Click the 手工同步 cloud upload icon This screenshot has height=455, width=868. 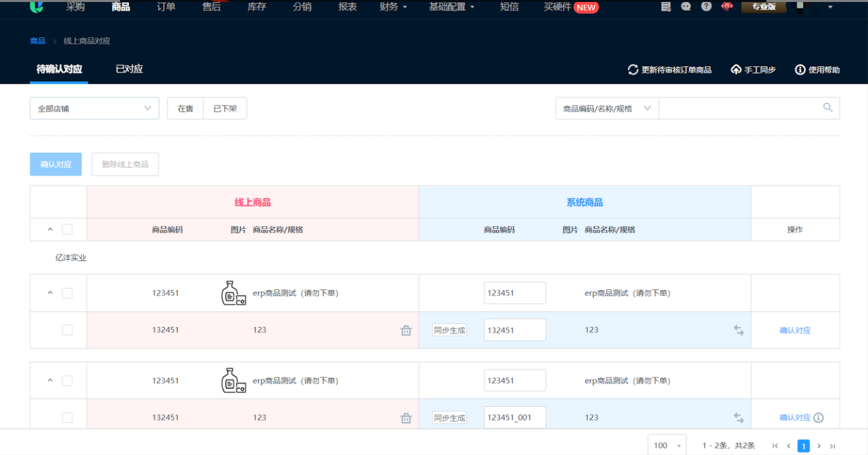(x=736, y=69)
